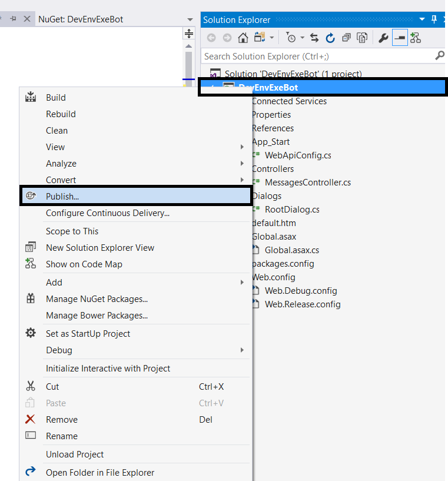The width and height of the screenshot is (448, 481).
Task: Click the Web.config entry
Action: (274, 277)
